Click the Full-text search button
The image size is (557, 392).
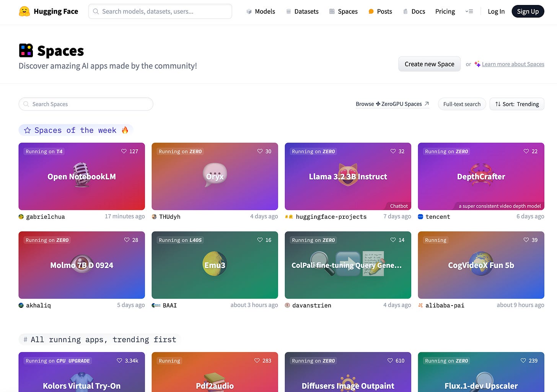coord(462,104)
